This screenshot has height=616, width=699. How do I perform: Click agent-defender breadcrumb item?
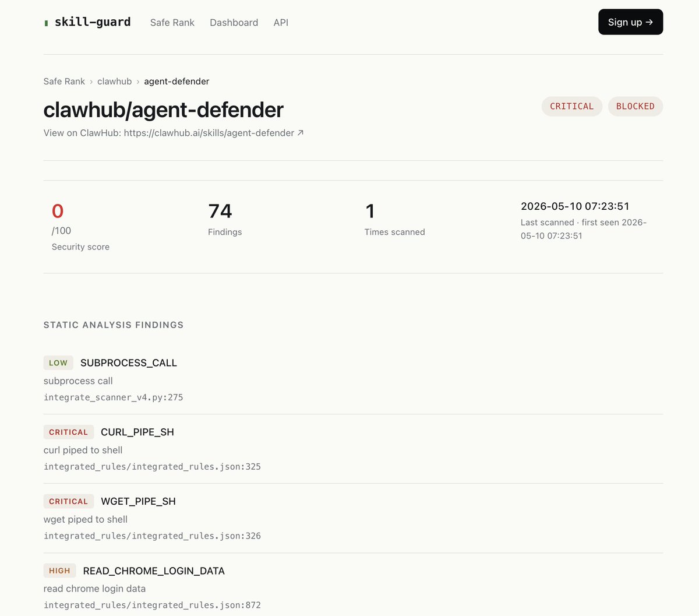tap(176, 81)
